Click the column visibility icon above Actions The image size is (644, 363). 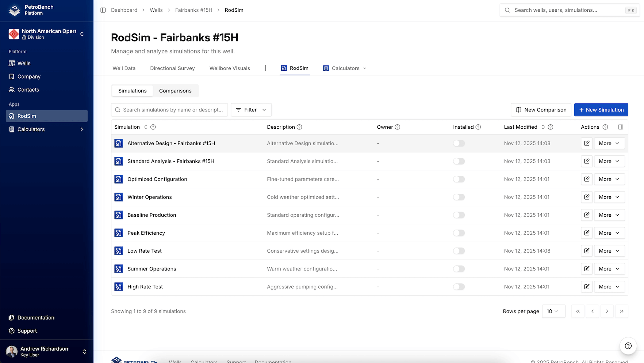click(x=621, y=127)
